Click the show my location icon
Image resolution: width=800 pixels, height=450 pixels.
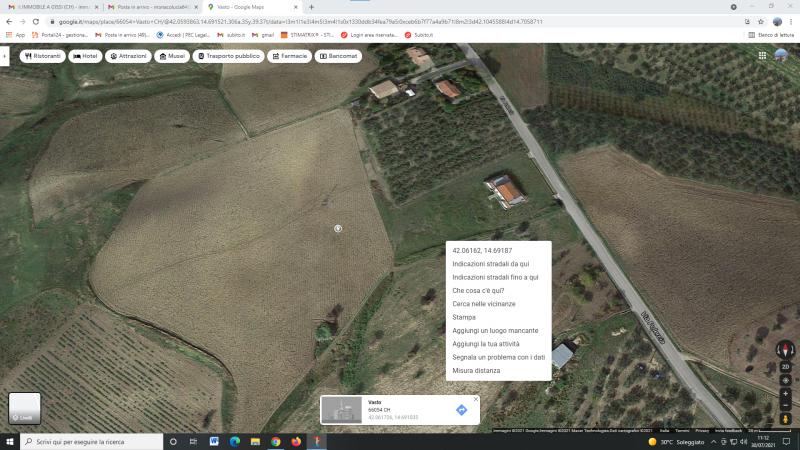click(x=785, y=380)
